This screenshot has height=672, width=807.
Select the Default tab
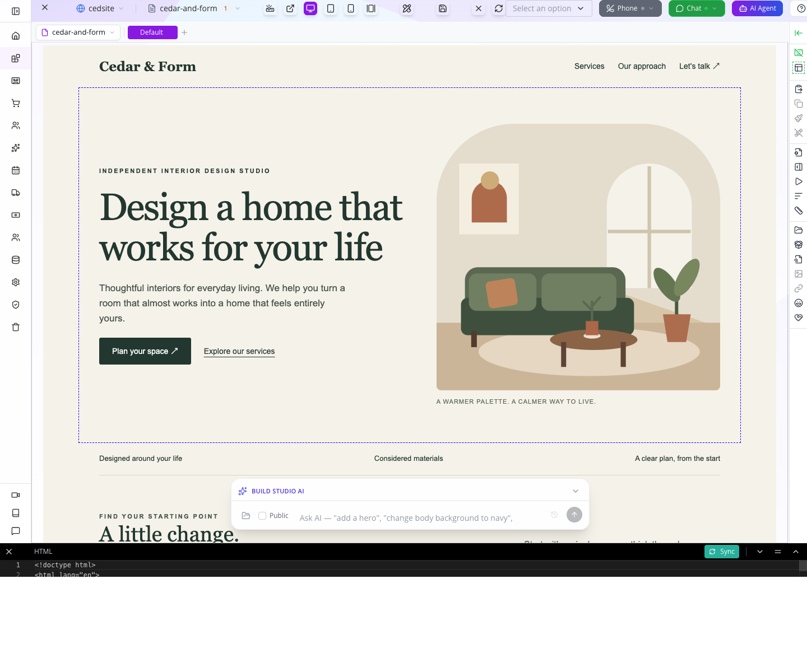[152, 32]
